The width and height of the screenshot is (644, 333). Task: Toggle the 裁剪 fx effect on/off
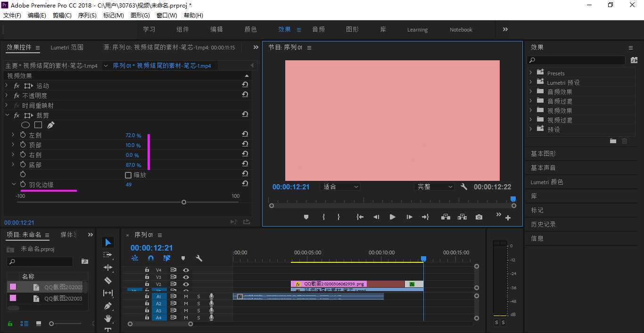pyautogui.click(x=17, y=115)
